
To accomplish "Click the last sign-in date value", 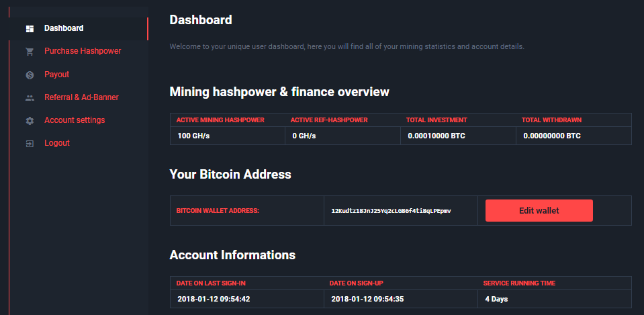I will click(213, 298).
